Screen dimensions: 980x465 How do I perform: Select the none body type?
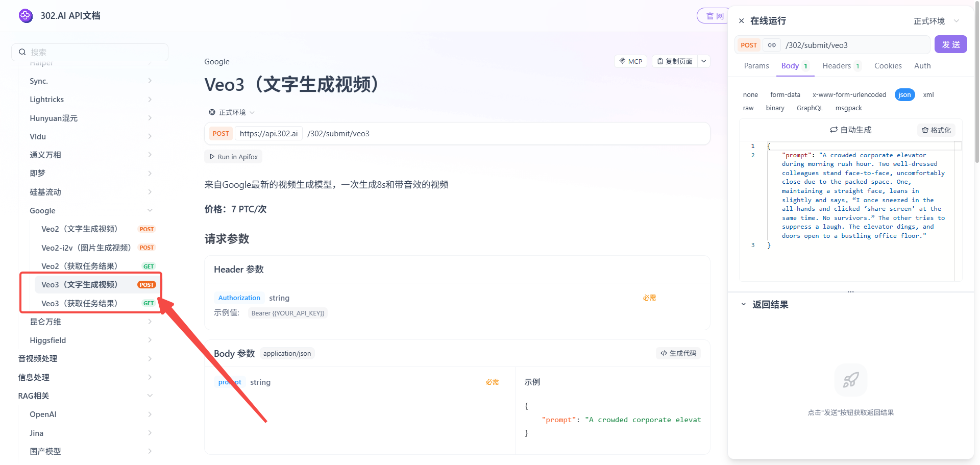tap(750, 95)
